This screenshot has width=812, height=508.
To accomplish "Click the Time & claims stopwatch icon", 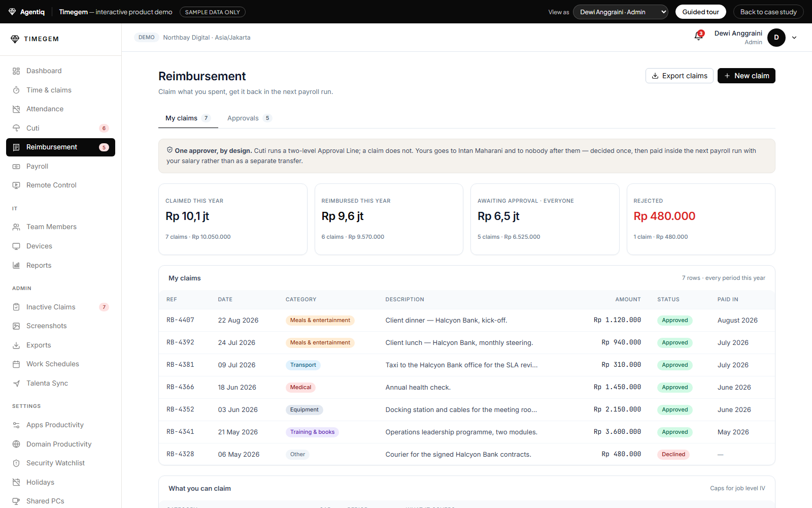I will click(x=16, y=90).
